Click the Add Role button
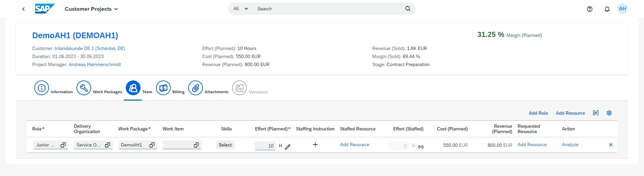The image size is (644, 176). 538,113
